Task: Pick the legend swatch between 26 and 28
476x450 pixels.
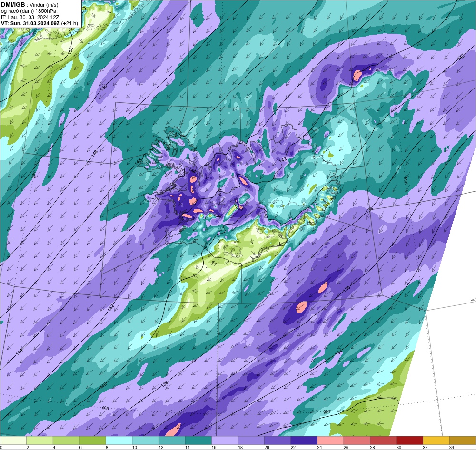Action: coord(357,440)
